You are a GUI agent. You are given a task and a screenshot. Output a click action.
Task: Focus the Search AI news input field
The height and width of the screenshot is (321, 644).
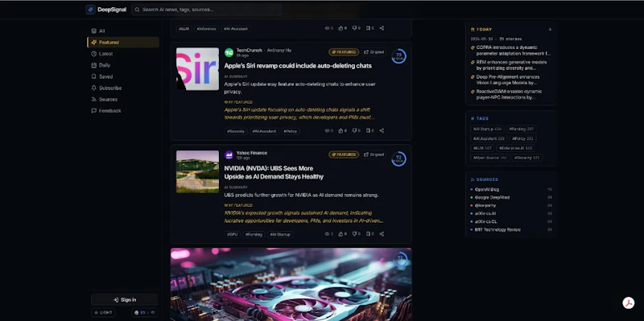pos(207,10)
